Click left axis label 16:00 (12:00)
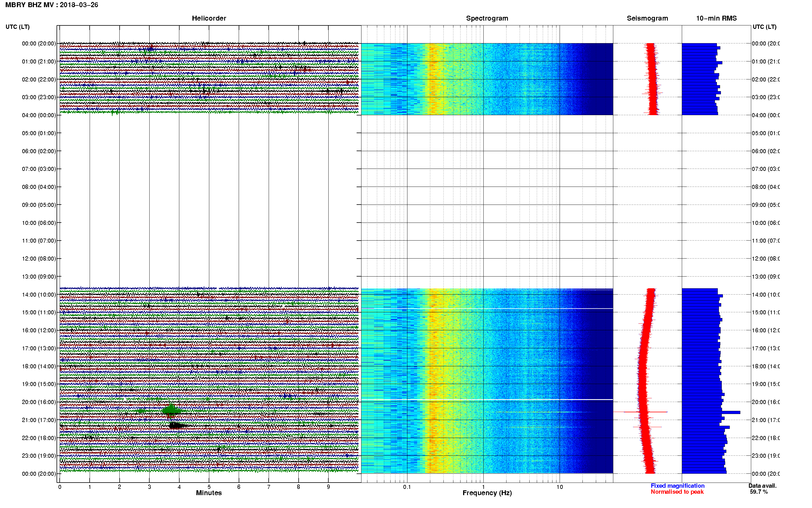 click(39, 330)
